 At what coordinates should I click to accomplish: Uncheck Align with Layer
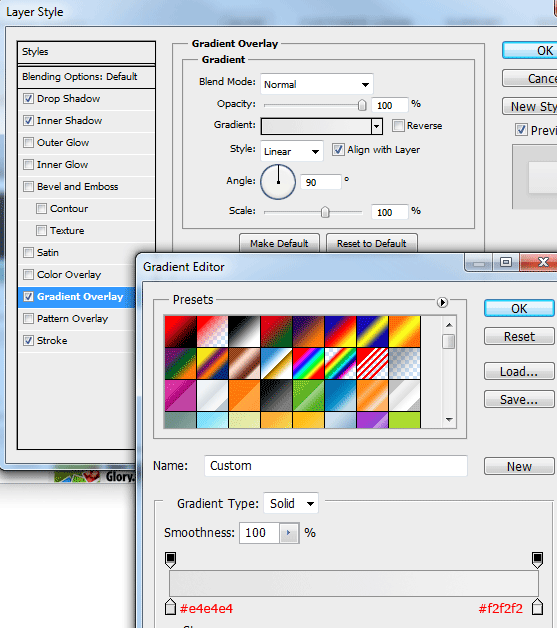(338, 150)
